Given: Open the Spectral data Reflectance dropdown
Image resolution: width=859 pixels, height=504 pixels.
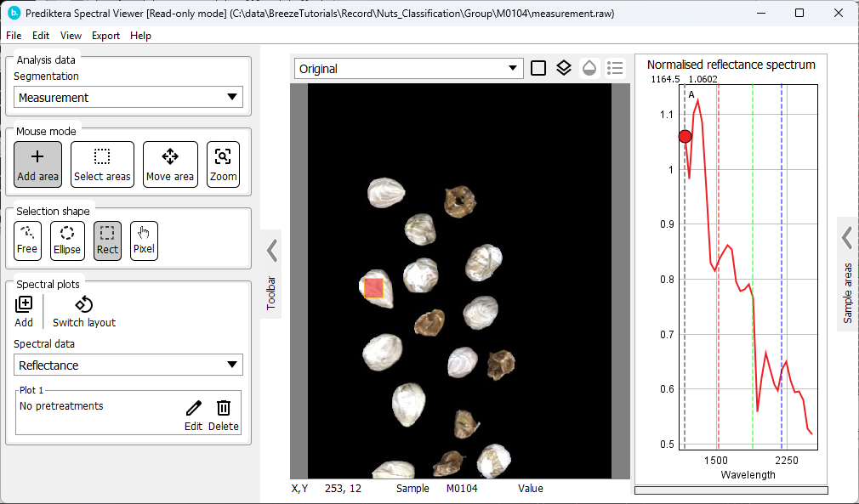Looking at the screenshot, I should 128,364.
